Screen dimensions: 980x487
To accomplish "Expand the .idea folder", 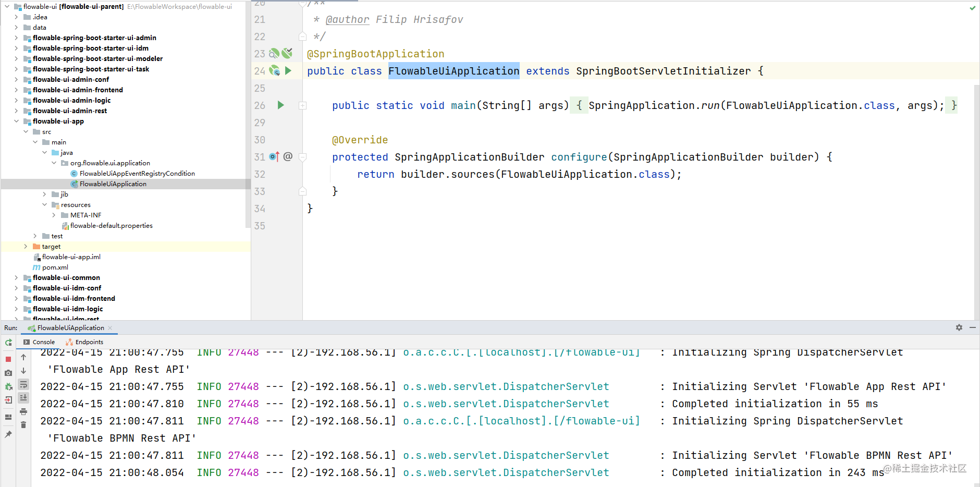I will [x=16, y=17].
